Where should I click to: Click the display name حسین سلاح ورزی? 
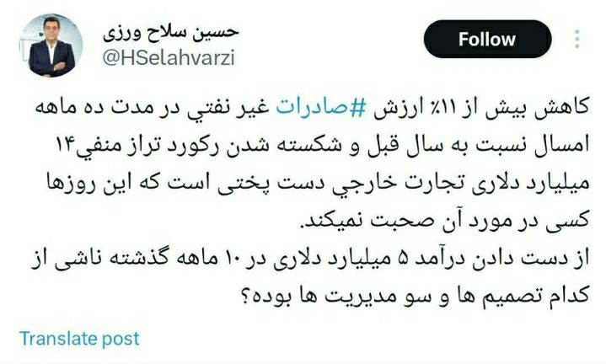point(170,33)
